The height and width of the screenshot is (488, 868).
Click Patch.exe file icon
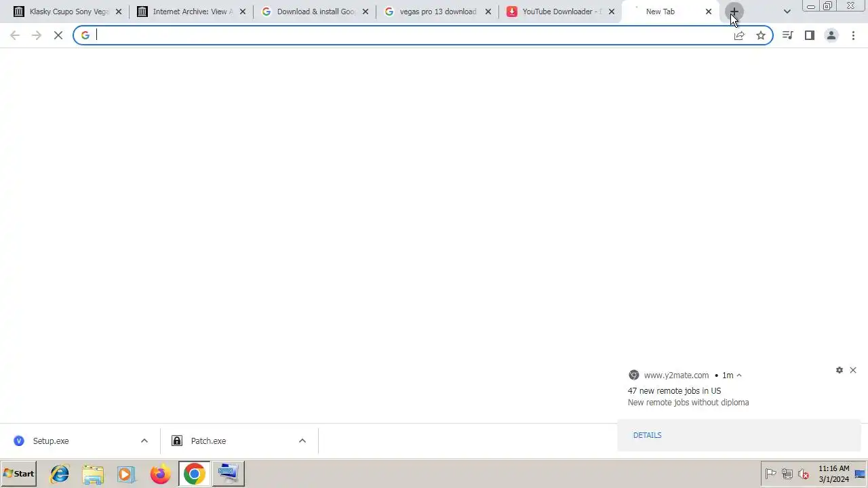coord(177,441)
